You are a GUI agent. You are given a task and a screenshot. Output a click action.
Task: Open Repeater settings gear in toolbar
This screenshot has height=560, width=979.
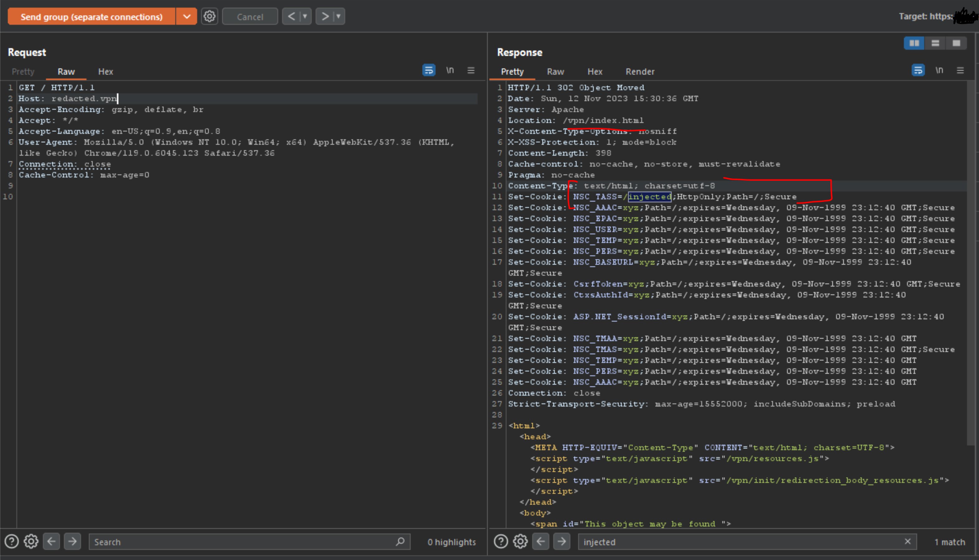pyautogui.click(x=210, y=16)
